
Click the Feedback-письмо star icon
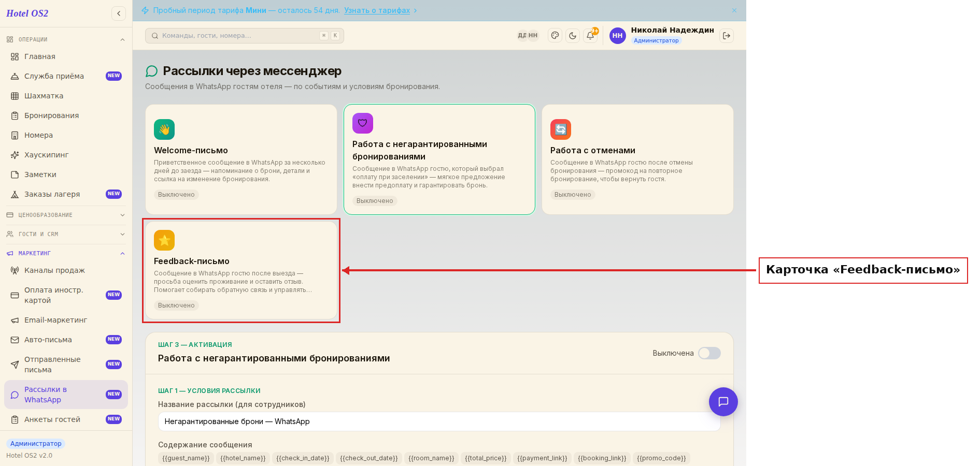[164, 240]
